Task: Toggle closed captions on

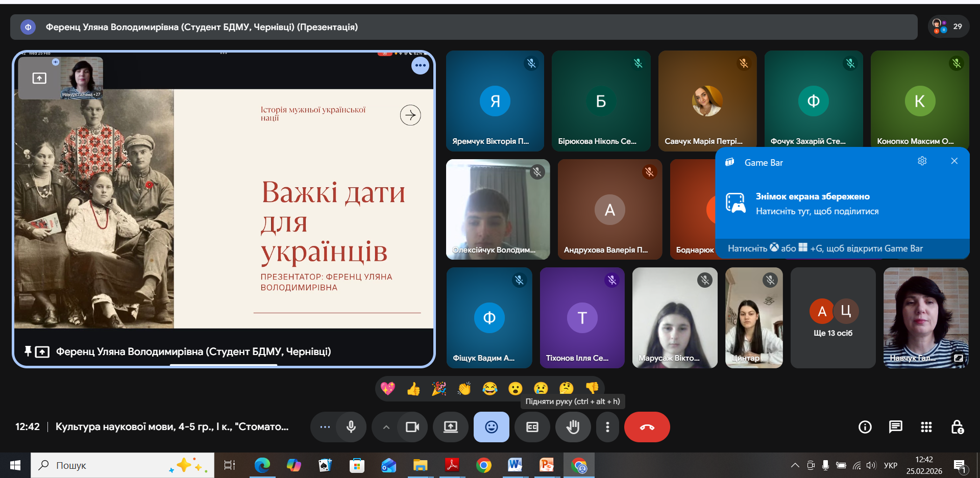Action: 532,427
